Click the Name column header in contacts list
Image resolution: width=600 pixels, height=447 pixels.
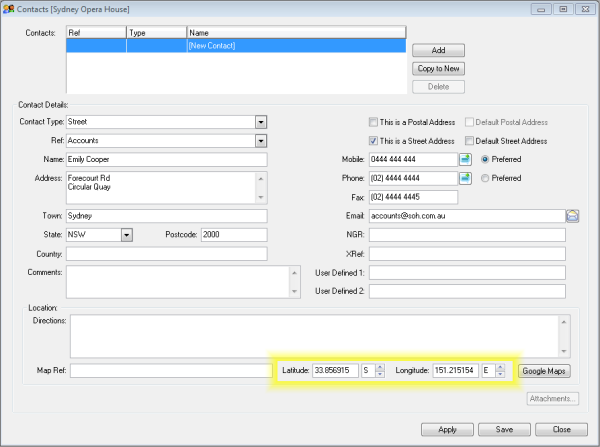pyautogui.click(x=295, y=32)
